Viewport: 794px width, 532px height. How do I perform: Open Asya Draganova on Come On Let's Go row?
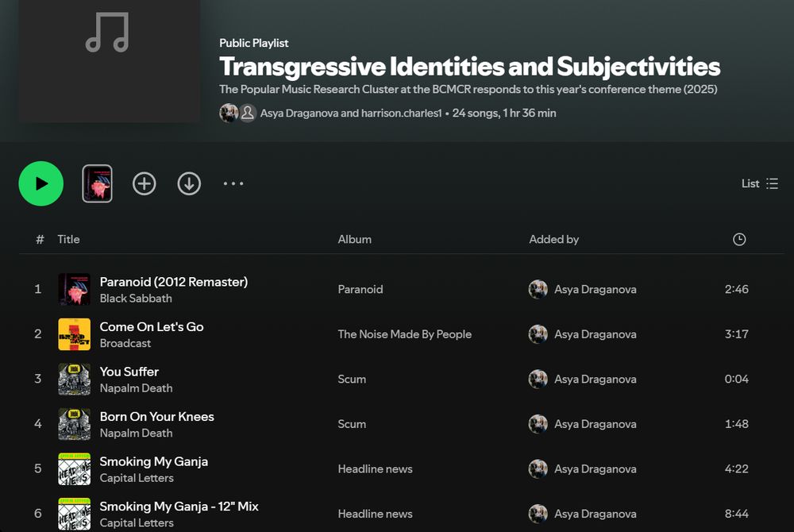pos(595,334)
